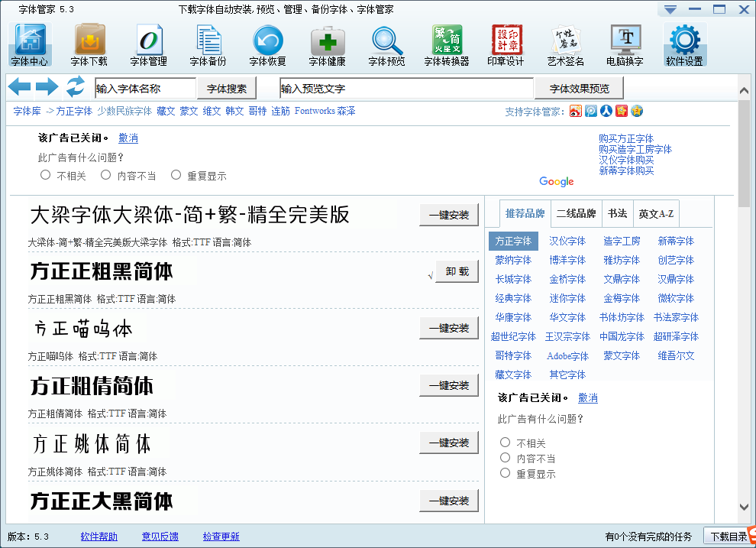Click the third share icon after 支持字体管家
This screenshot has width=756, height=548.
pos(606,111)
